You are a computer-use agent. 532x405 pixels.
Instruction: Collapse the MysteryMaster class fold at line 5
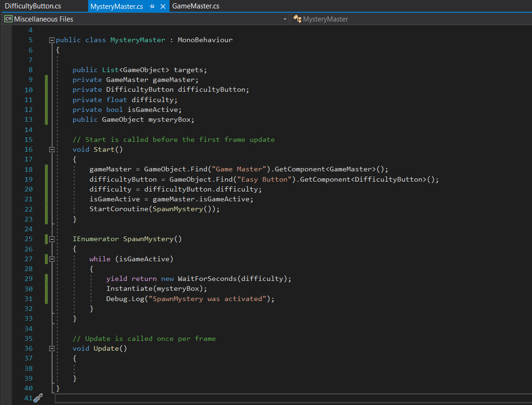[x=52, y=40]
